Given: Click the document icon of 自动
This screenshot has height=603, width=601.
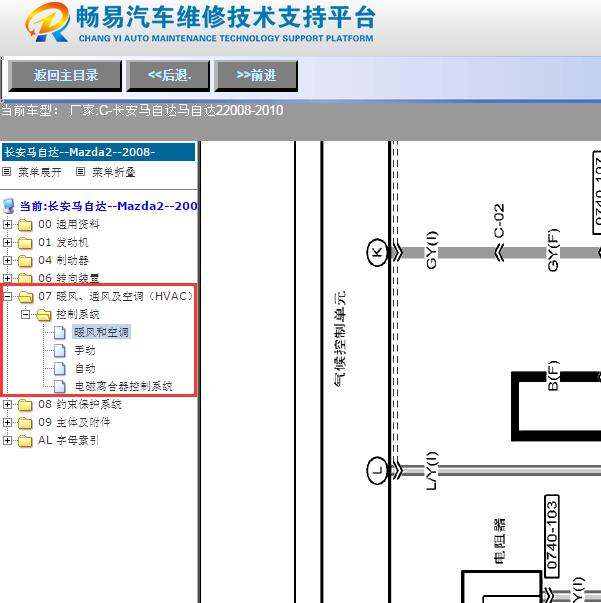Looking at the screenshot, I should pos(60,368).
